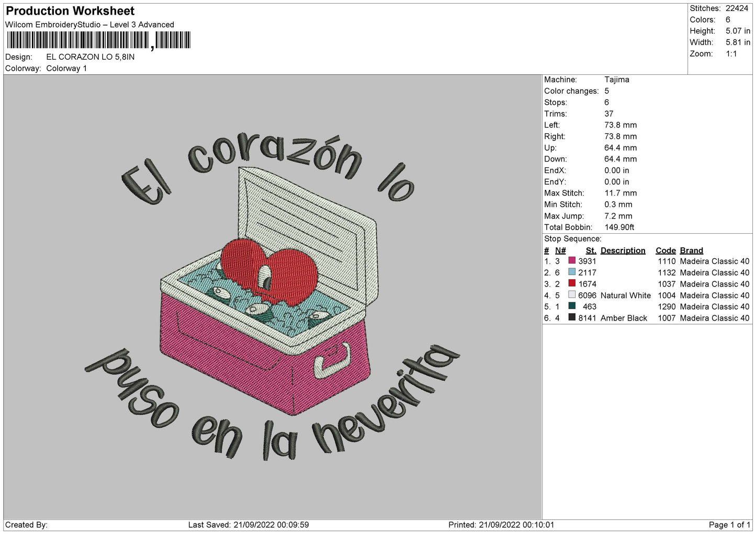Click the pink thread color swatch 1110
Screen dimensions: 756x534
pyautogui.click(x=572, y=260)
